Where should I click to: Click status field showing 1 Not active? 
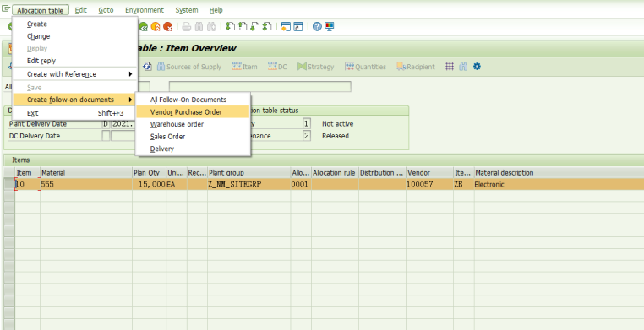[x=307, y=123]
